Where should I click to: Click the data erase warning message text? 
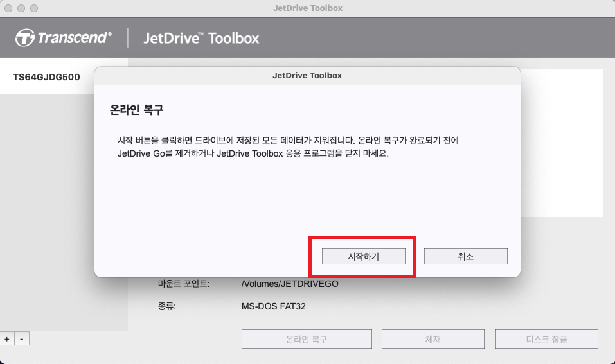289,147
